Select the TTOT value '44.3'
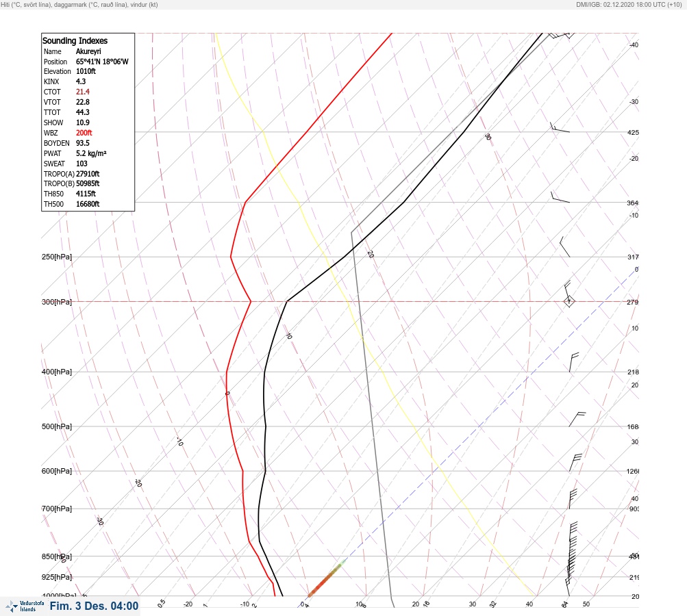This screenshot has width=687, height=616. click(x=83, y=112)
